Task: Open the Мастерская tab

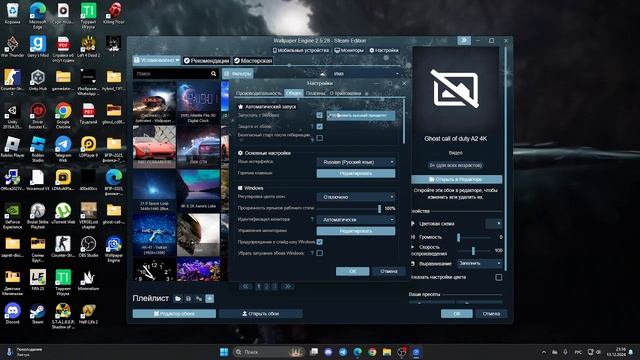Action: tap(253, 60)
